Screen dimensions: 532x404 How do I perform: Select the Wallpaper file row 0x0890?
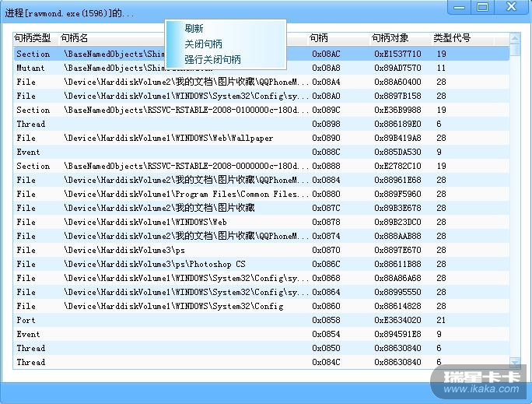(261, 138)
